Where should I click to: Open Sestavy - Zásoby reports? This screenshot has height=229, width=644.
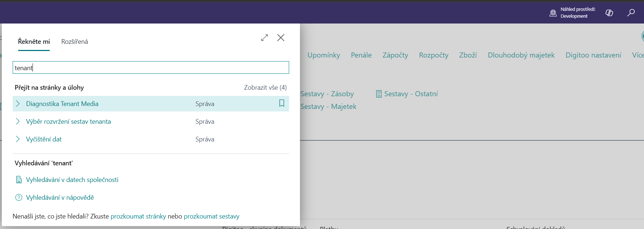327,94
